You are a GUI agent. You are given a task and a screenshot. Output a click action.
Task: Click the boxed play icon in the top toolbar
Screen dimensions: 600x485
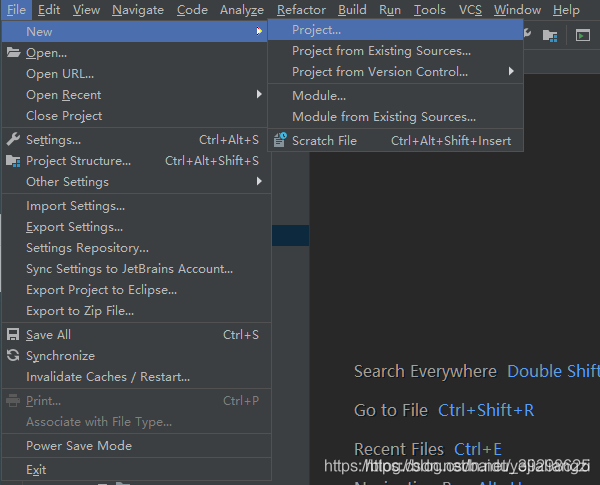click(583, 35)
